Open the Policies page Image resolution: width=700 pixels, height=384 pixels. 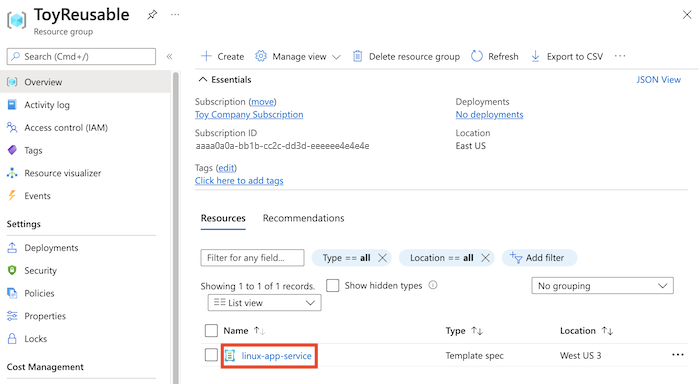tap(39, 293)
